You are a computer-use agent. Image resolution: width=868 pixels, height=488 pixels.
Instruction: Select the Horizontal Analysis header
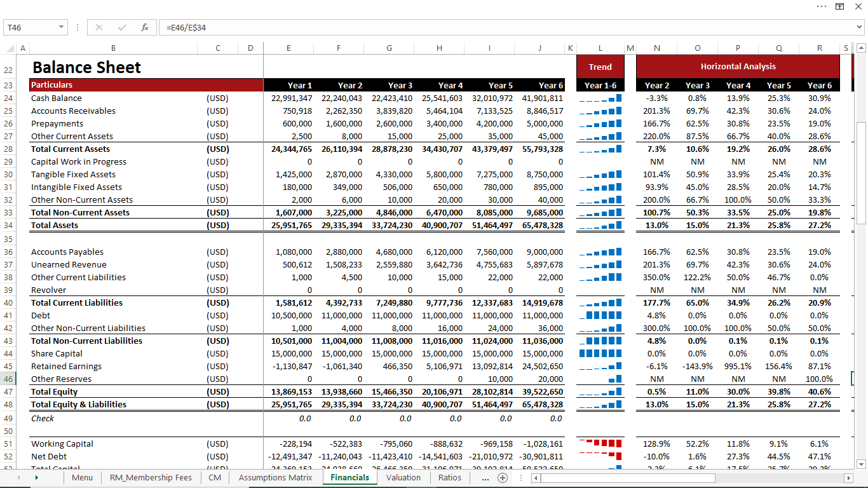coord(738,66)
